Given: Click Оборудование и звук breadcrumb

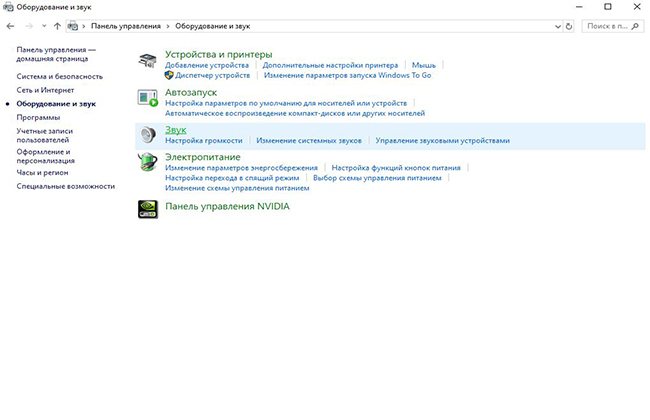Looking at the screenshot, I should click(x=213, y=26).
